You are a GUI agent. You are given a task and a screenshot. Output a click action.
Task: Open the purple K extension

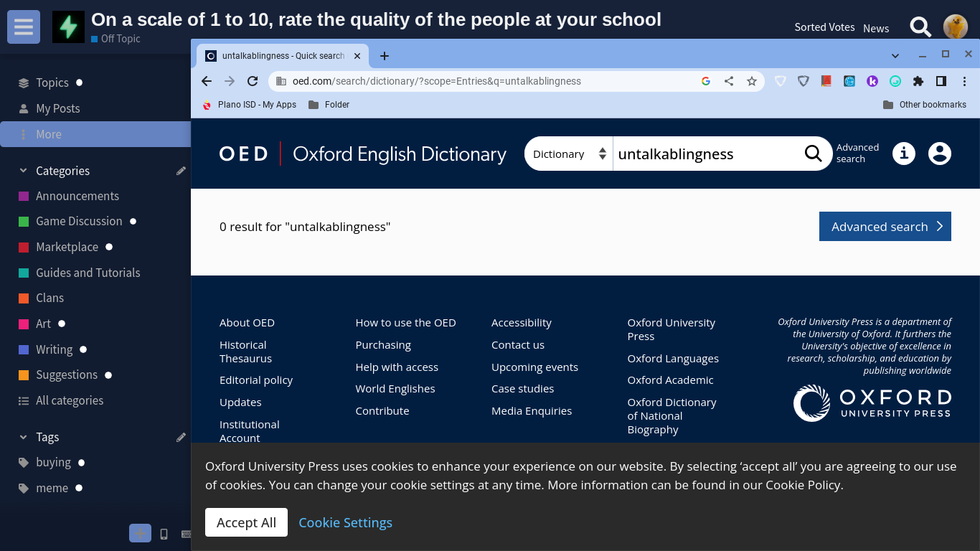point(872,81)
